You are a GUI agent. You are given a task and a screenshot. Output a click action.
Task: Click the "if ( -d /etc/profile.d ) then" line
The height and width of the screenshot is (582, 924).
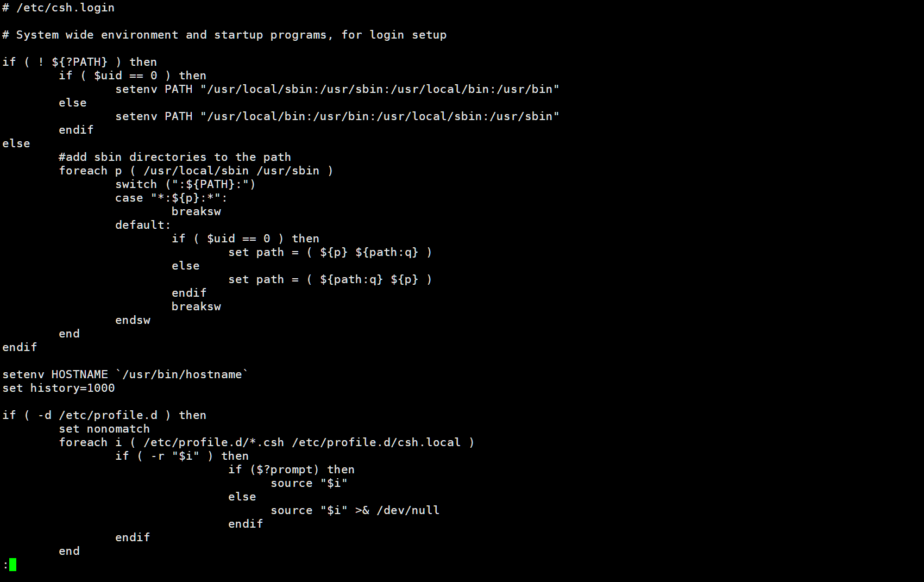click(104, 415)
